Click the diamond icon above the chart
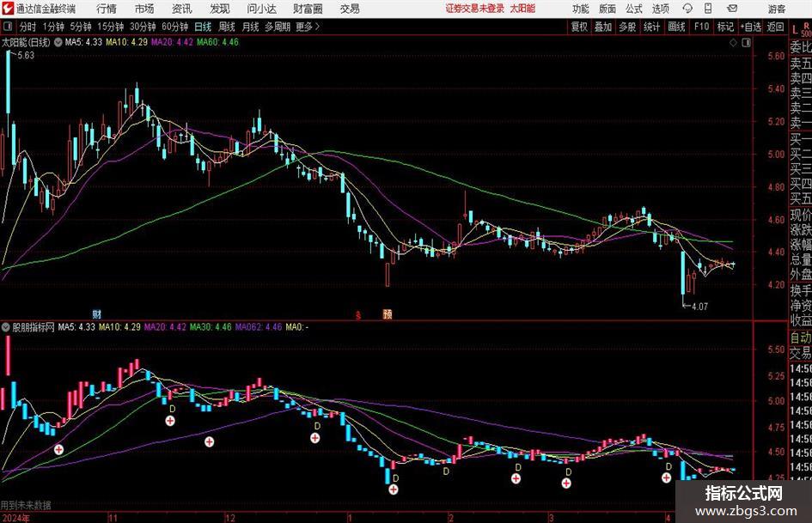 (x=733, y=43)
